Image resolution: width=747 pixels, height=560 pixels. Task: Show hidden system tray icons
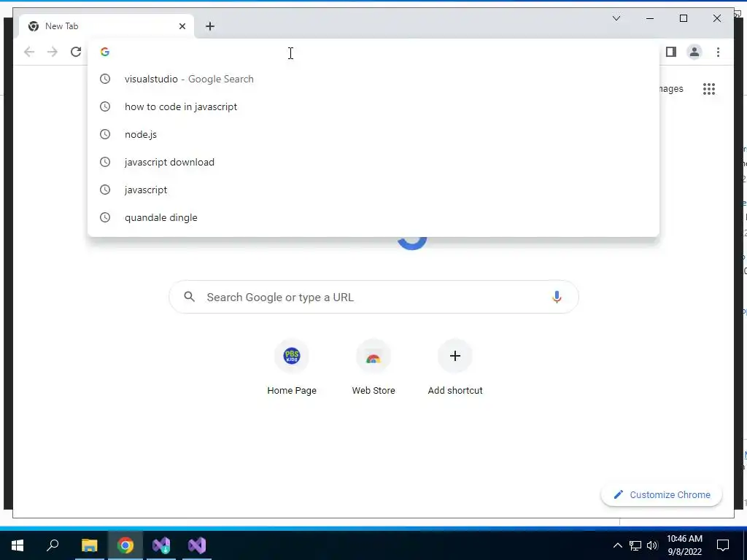[617, 545]
